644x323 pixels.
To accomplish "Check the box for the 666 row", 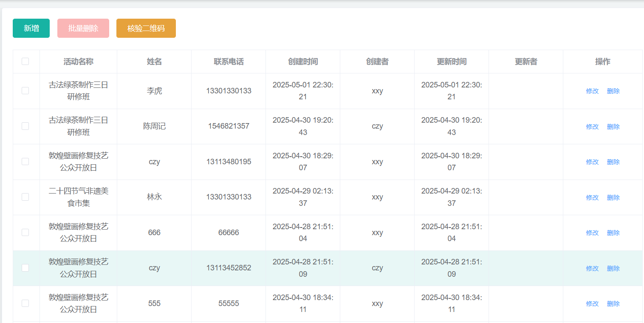I will (25, 233).
